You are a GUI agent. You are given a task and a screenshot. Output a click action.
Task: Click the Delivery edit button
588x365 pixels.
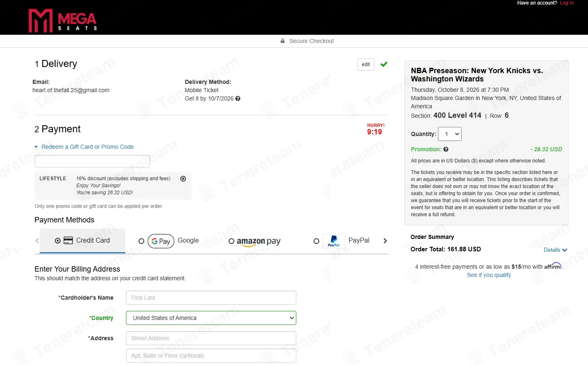366,64
